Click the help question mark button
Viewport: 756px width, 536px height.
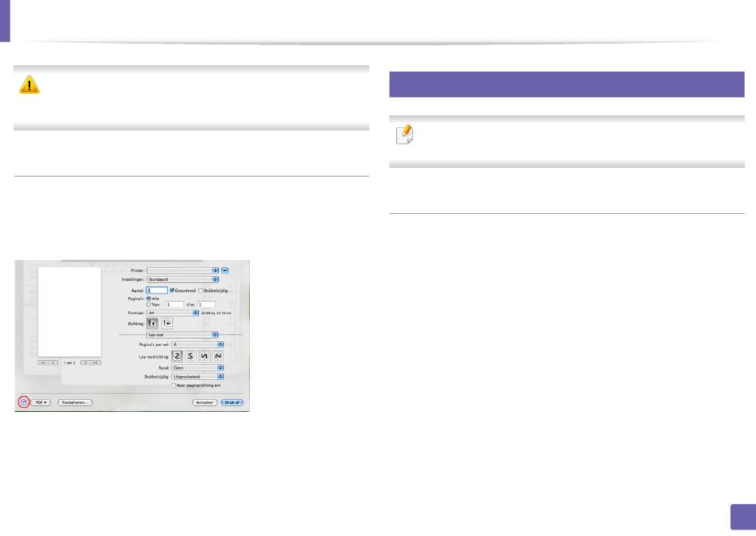tap(23, 402)
